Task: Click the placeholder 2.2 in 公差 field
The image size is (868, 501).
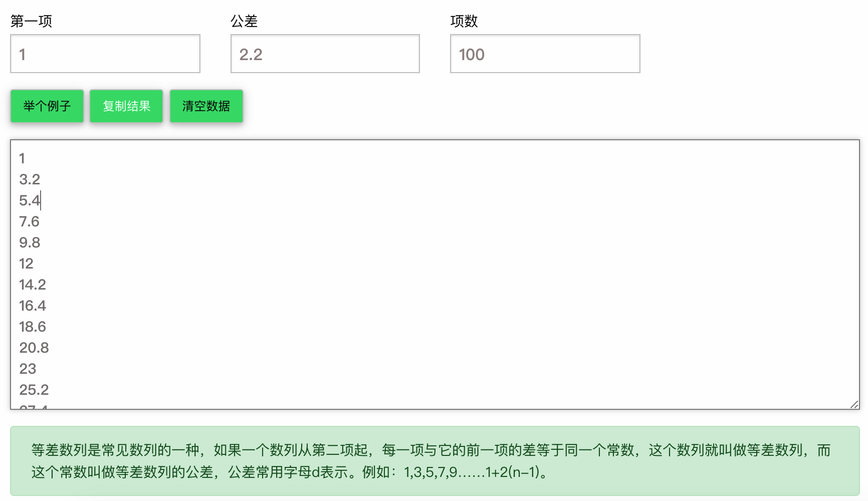Action: coord(251,55)
